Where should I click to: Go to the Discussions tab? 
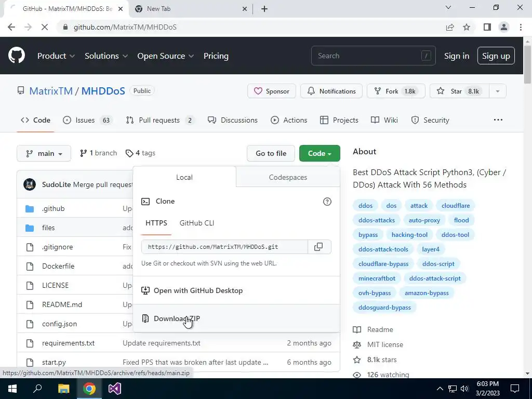coord(232,120)
